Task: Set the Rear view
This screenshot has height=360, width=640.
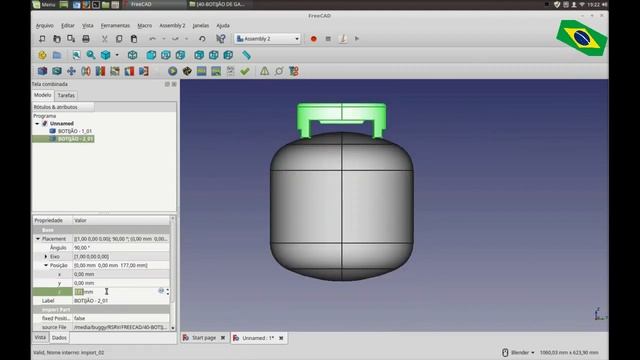Action: [199, 55]
